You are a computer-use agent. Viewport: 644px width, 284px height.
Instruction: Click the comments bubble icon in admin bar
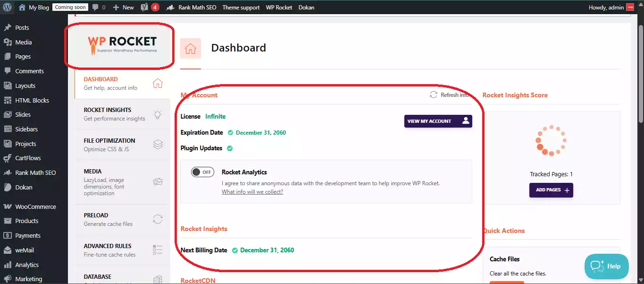pyautogui.click(x=96, y=8)
